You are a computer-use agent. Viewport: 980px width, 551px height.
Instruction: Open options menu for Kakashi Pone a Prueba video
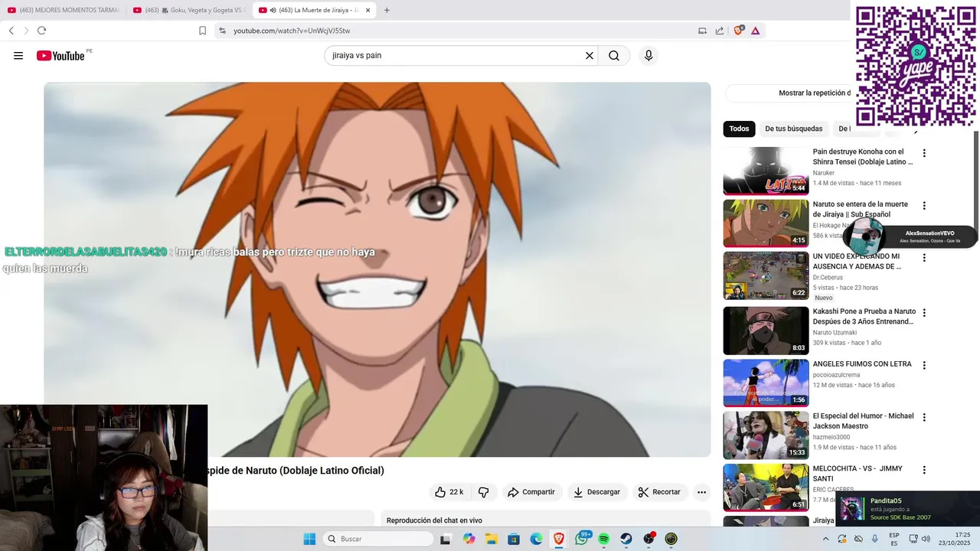924,313
